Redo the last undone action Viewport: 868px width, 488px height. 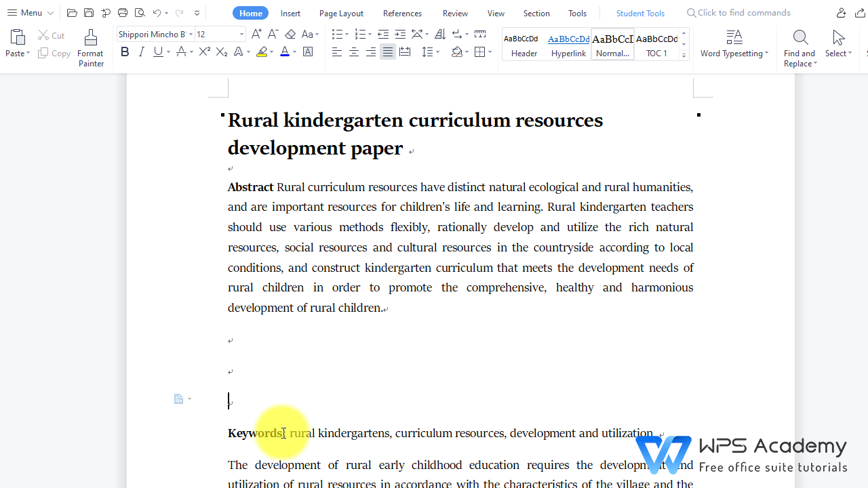click(179, 13)
